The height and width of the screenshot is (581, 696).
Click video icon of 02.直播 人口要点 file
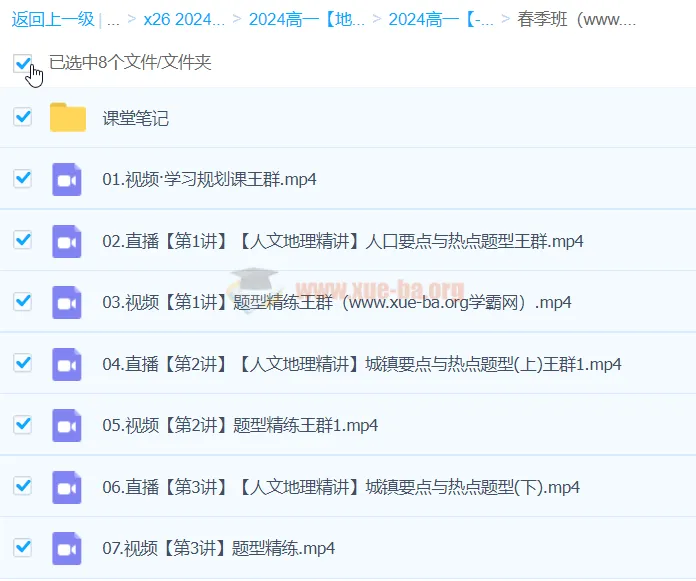point(67,241)
